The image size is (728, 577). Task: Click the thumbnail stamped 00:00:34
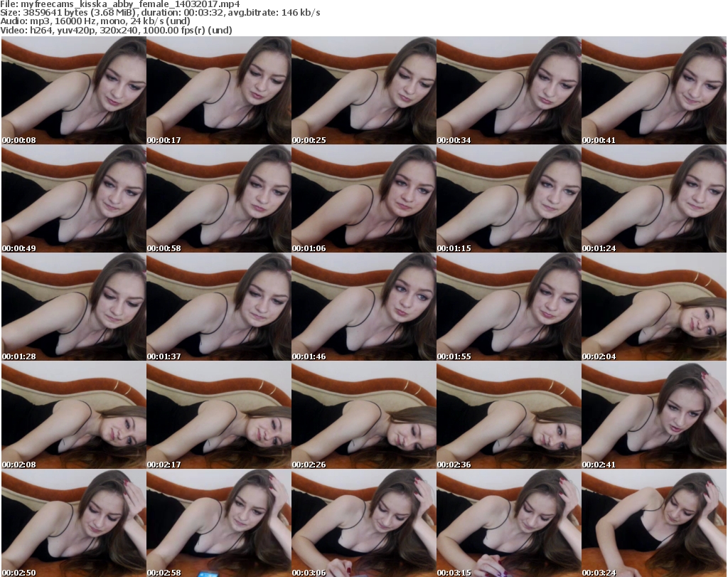[509, 90]
